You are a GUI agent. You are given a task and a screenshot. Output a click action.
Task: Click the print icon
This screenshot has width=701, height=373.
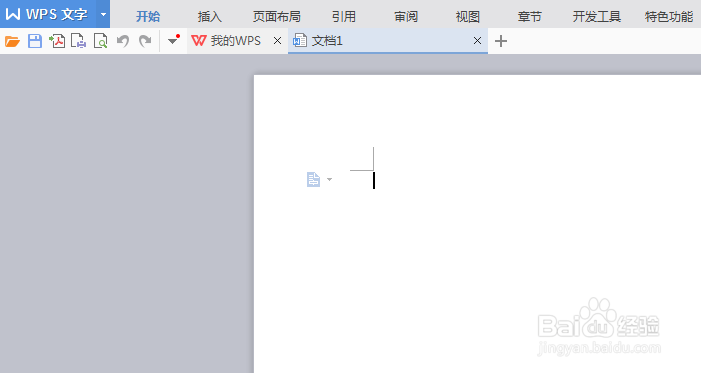pos(79,41)
